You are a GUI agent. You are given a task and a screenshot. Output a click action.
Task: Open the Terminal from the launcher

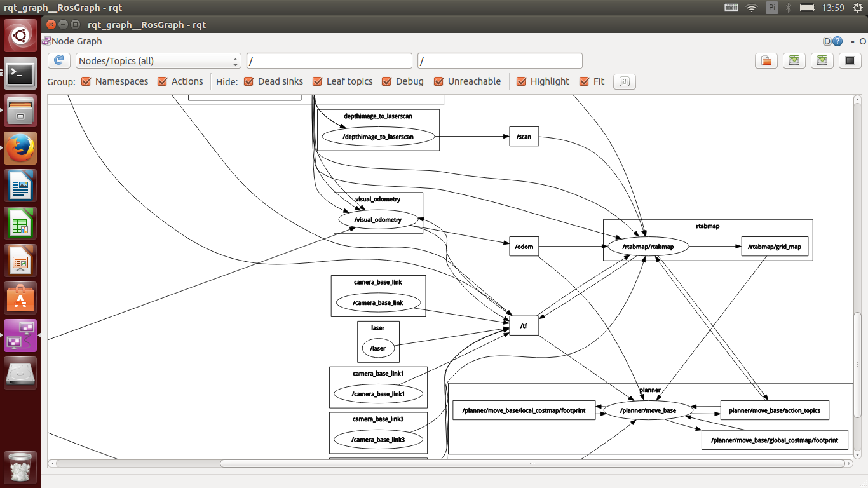tap(21, 74)
